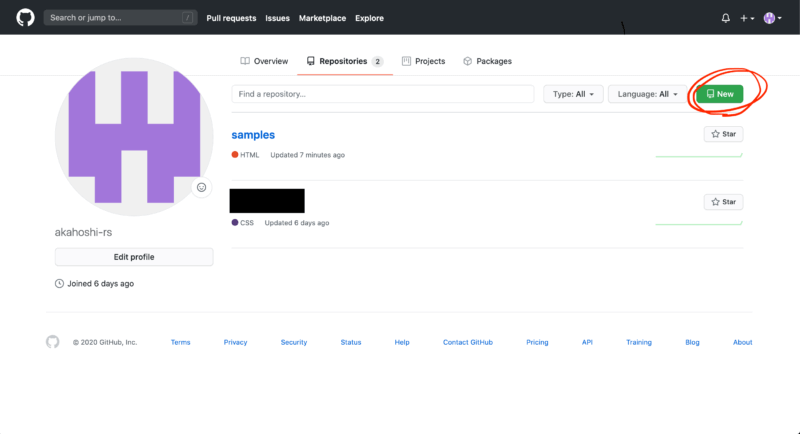Switch to the Projects tab

click(x=423, y=61)
